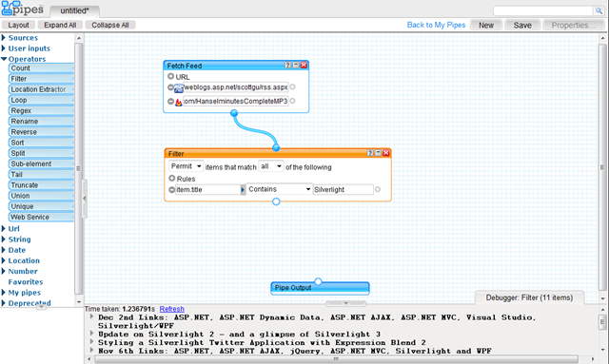Image resolution: width=609 pixels, height=364 pixels.
Task: Select the Tail operator
Action: (x=41, y=175)
